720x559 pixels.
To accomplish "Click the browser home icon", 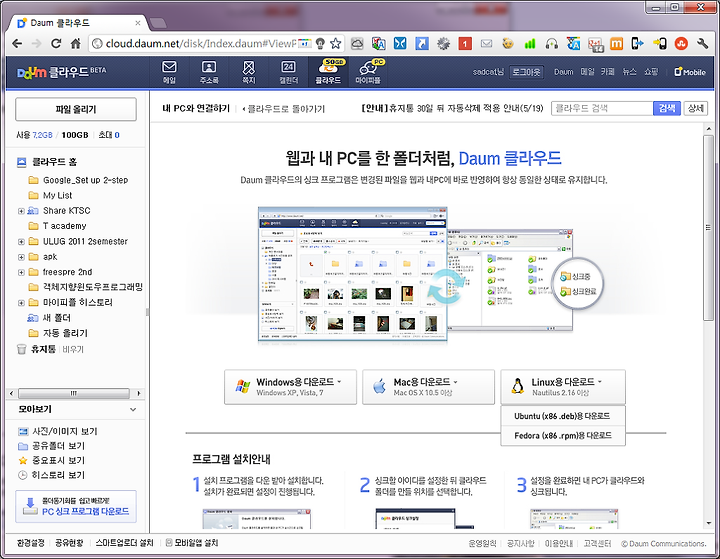I will click(x=75, y=44).
